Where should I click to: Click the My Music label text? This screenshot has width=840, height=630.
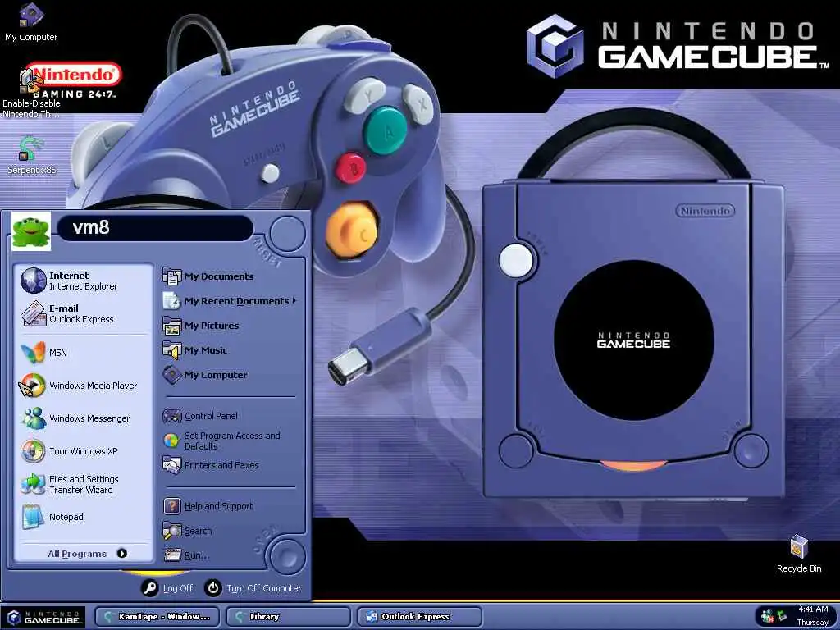click(206, 350)
